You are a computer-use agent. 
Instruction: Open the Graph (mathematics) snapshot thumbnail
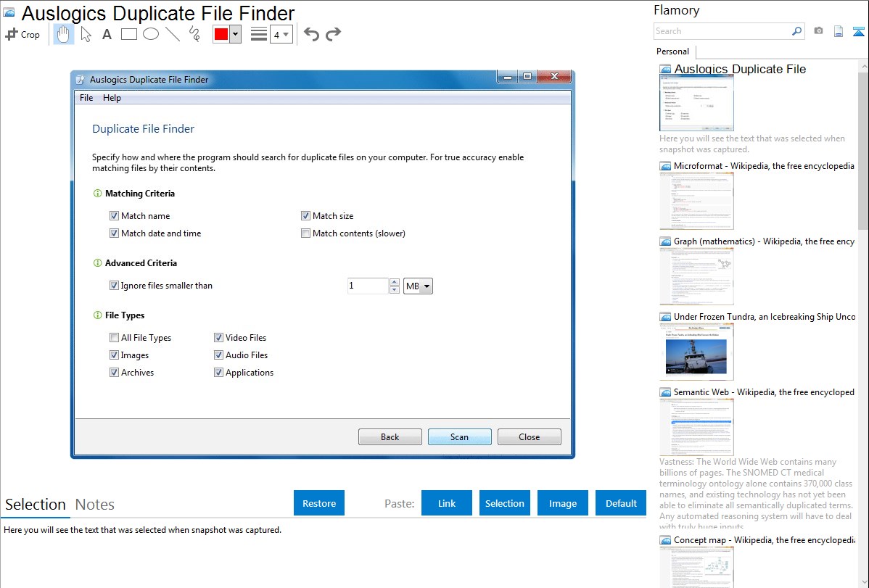click(696, 276)
